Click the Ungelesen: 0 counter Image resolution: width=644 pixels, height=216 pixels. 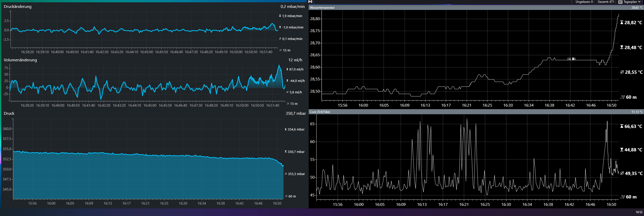pyautogui.click(x=584, y=2)
